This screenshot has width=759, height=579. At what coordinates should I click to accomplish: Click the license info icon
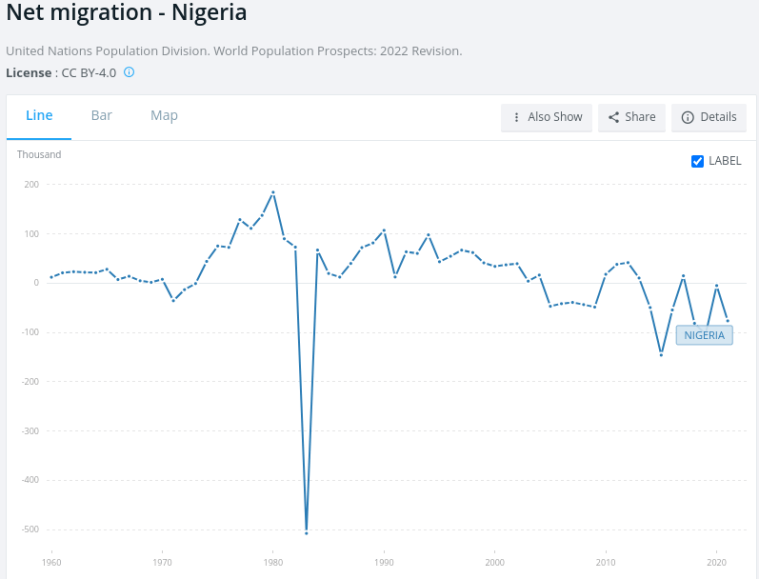coord(129,72)
